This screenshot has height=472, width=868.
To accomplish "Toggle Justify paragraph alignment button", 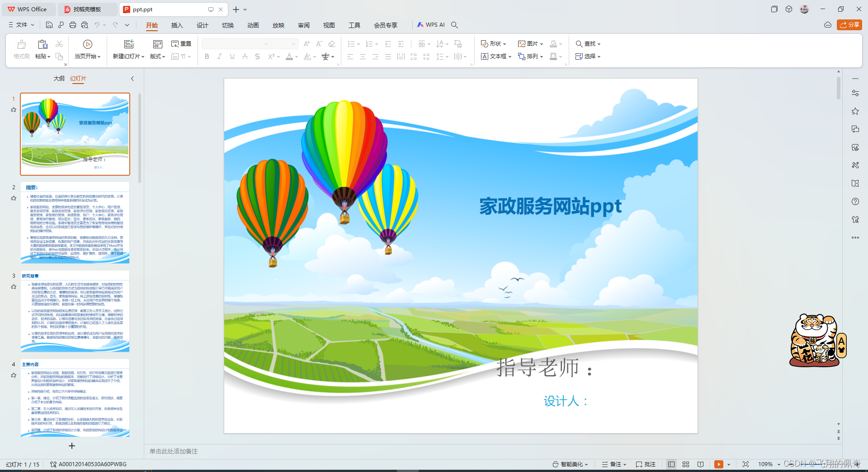I will 388,56.
